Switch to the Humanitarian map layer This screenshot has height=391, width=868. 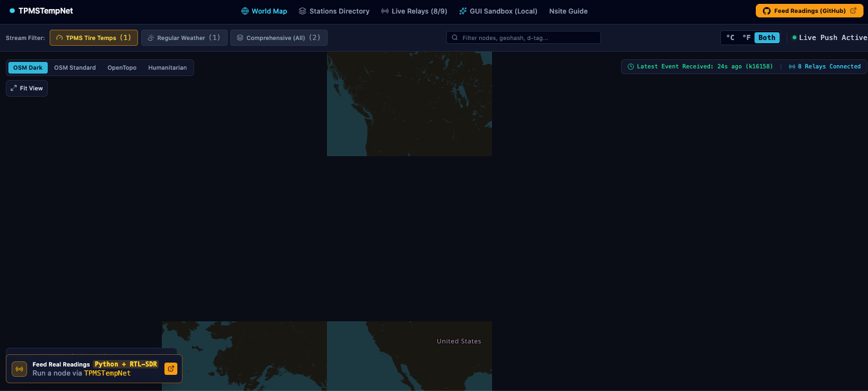coord(168,68)
